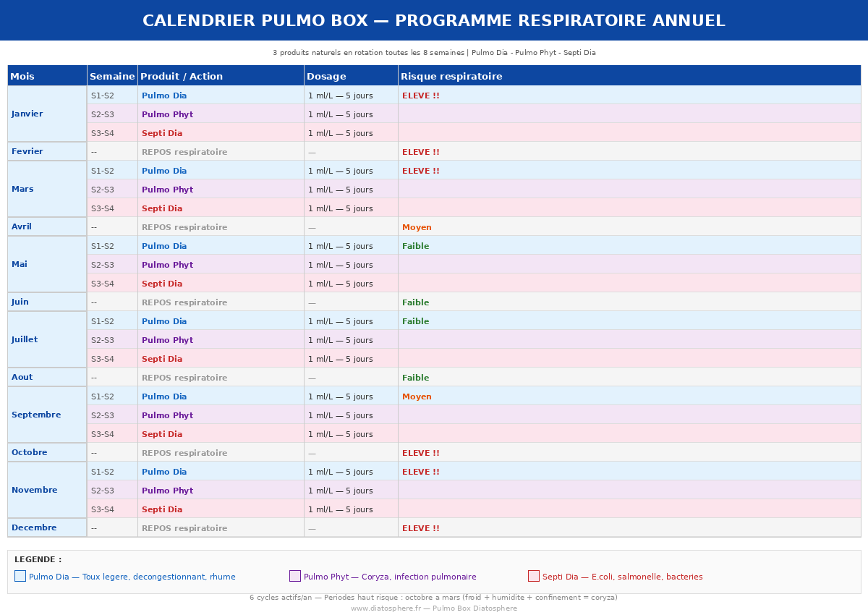Viewport: 868px width, 615px height.
Task: Click the Mois column header
Action: 47,76
